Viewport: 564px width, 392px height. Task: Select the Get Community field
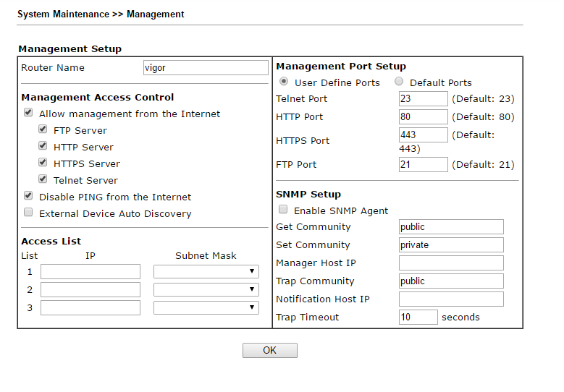coord(450,226)
